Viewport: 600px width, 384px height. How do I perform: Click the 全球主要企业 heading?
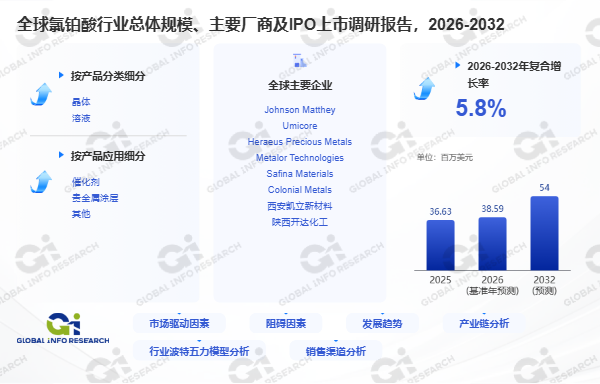(x=300, y=85)
